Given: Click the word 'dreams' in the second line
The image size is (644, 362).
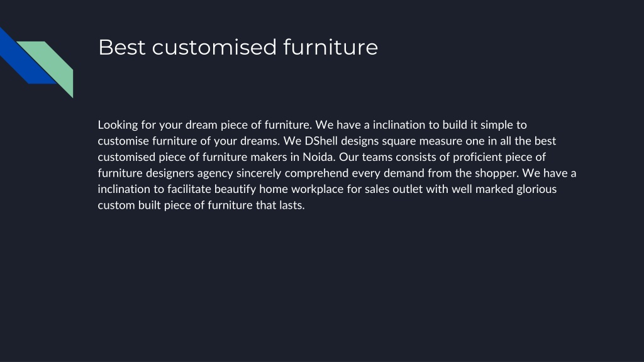Looking at the screenshot, I should click(x=258, y=141).
